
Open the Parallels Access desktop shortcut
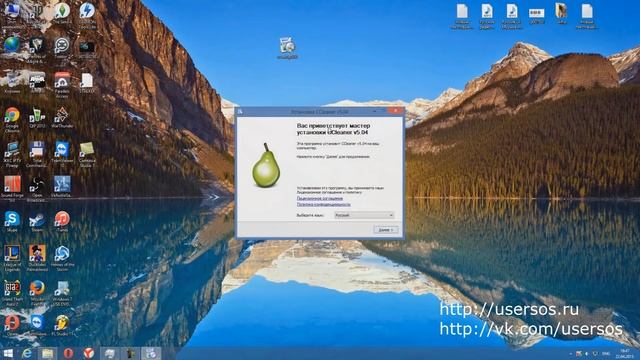[62, 84]
